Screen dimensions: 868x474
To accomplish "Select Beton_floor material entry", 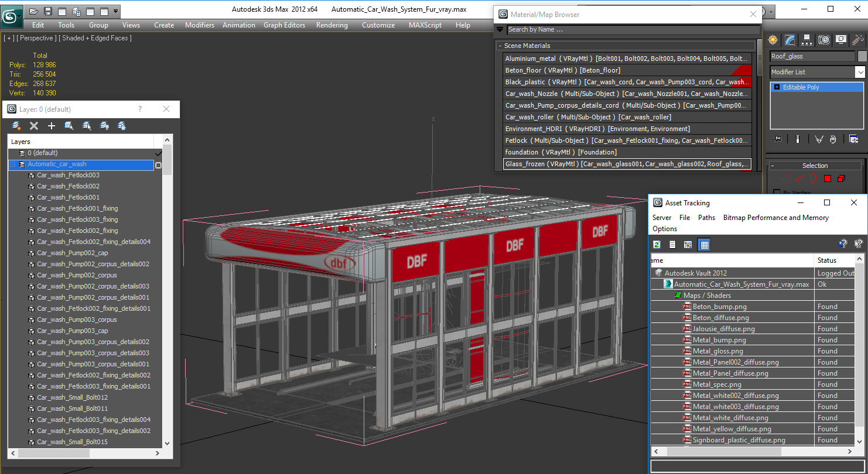I will point(627,70).
